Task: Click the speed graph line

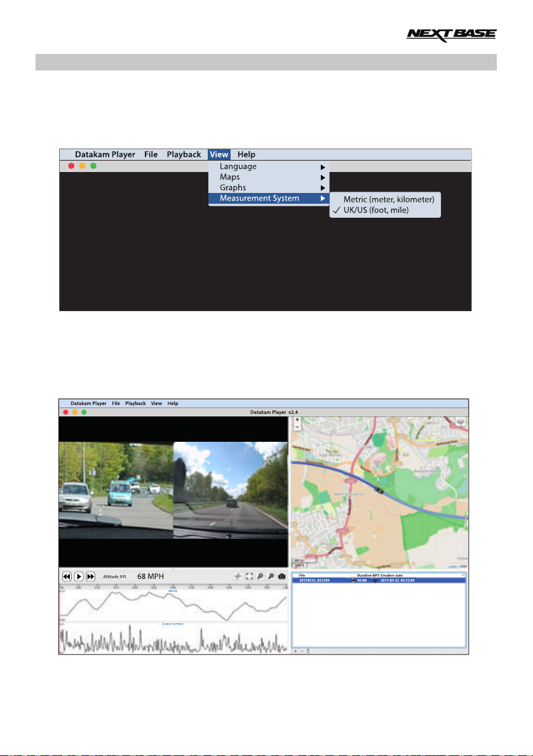Action: (173, 606)
